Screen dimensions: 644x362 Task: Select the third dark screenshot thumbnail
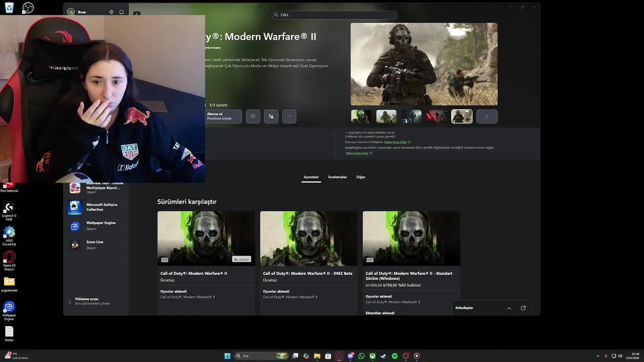point(412,116)
